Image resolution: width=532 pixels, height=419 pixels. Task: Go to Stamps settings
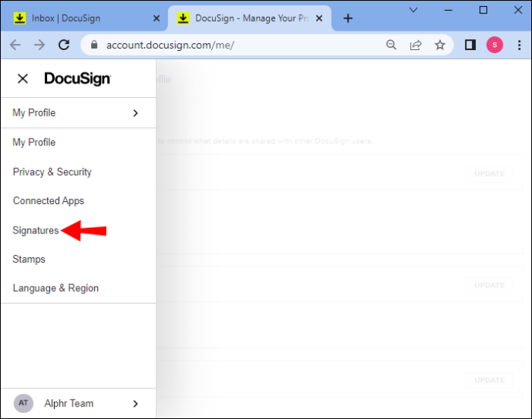(29, 260)
